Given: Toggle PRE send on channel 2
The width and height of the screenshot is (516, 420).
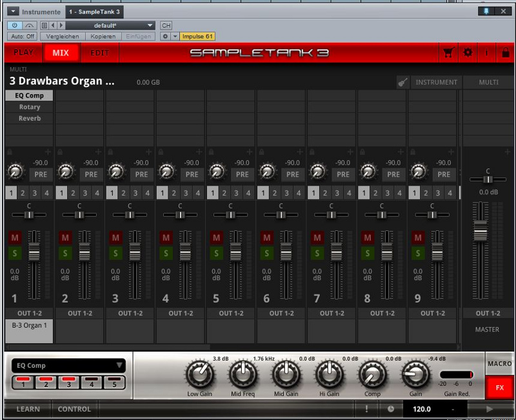Looking at the screenshot, I should [91, 174].
